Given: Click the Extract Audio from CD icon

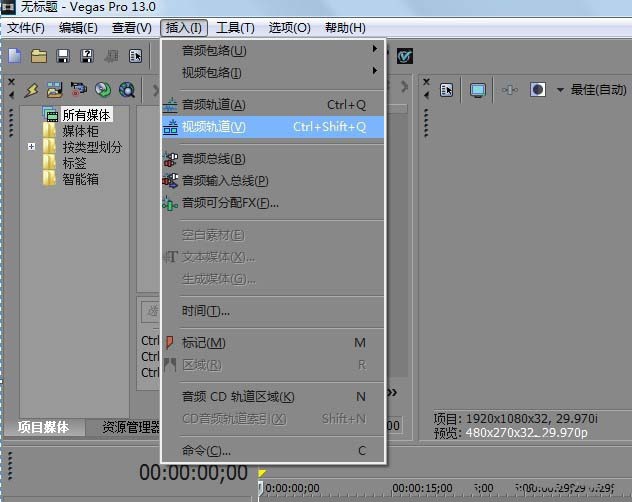Looking at the screenshot, I should coord(103,90).
